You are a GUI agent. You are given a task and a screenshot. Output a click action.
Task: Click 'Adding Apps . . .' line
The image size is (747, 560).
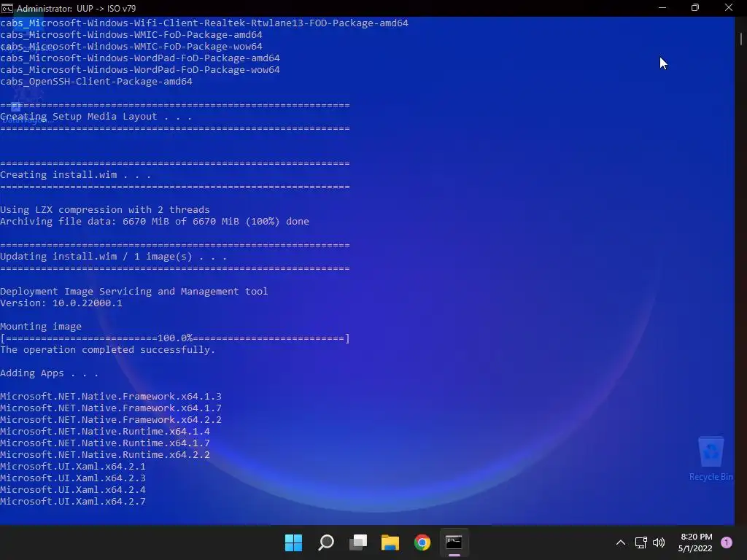point(49,373)
